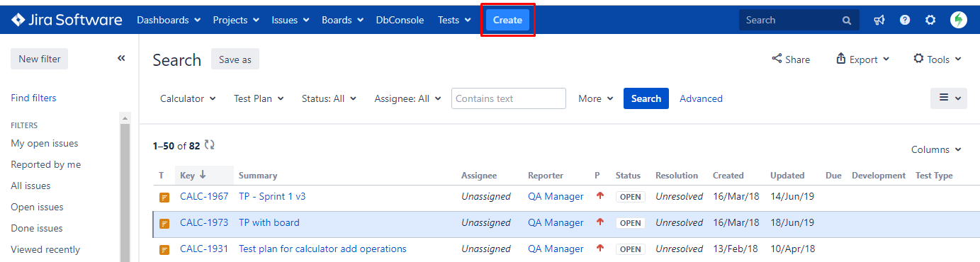Open summary TP - Sprint 1 v3
Viewport: 980px width, 262px height.
[272, 197]
